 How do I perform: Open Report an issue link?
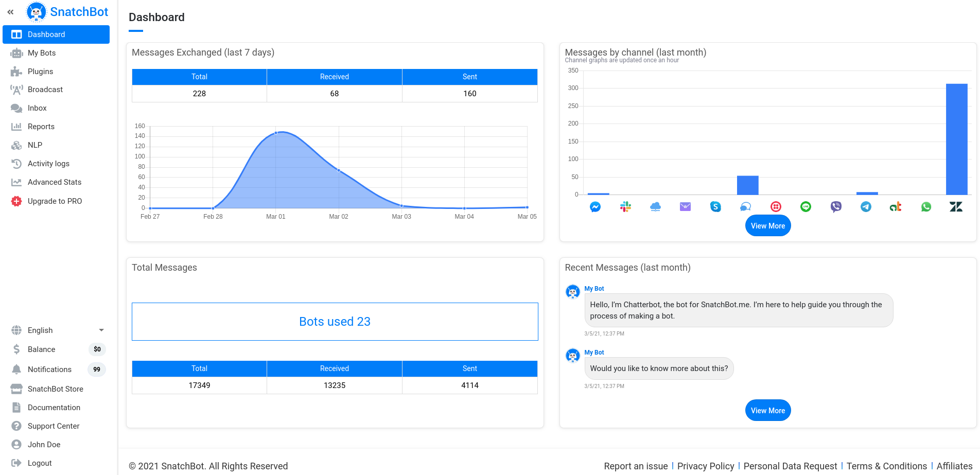click(x=636, y=466)
